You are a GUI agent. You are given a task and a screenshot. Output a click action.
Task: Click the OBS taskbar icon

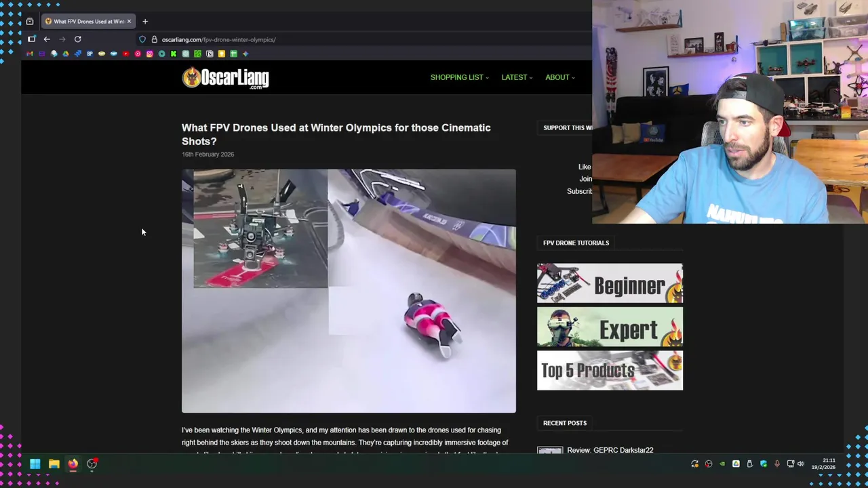[x=92, y=464]
